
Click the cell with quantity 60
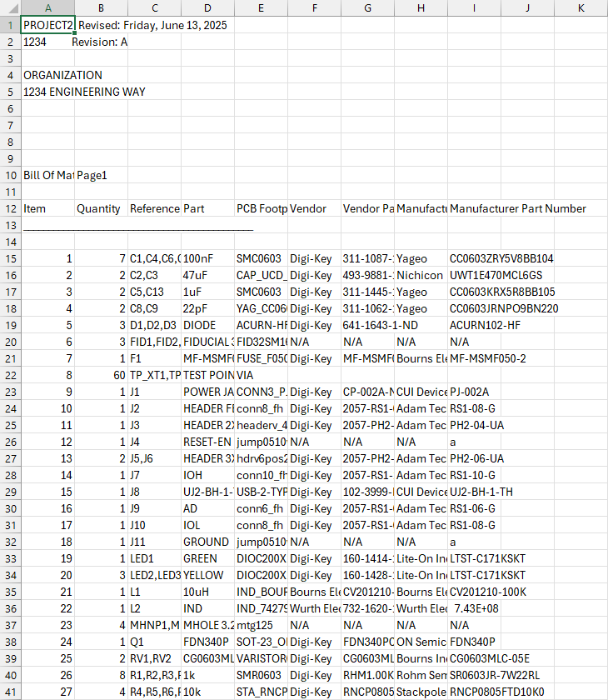coord(101,375)
